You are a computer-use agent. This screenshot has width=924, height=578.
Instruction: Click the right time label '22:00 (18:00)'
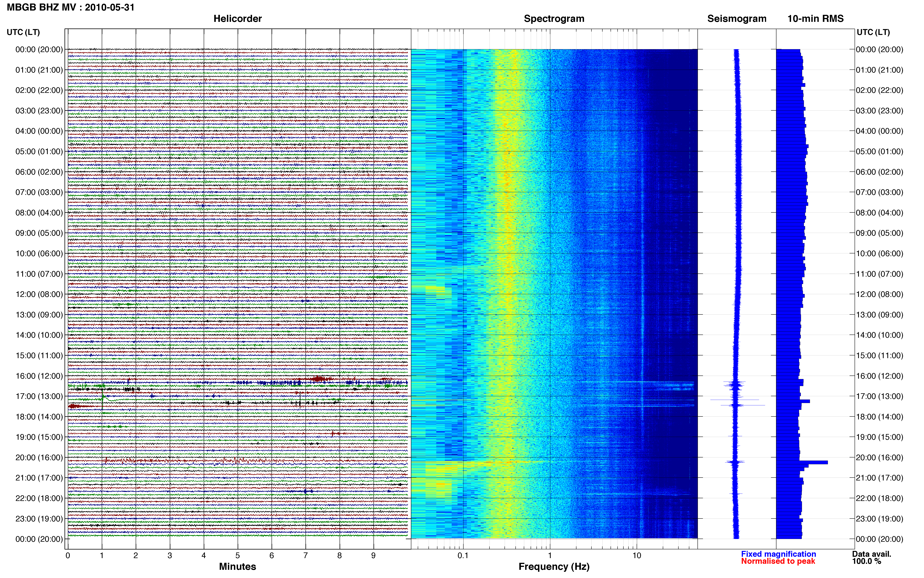879,498
